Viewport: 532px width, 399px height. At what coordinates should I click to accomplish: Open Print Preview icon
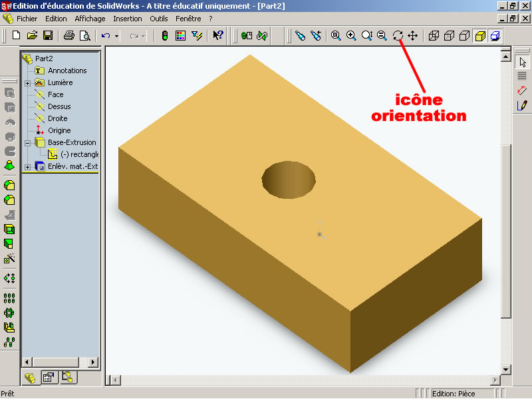coord(84,35)
